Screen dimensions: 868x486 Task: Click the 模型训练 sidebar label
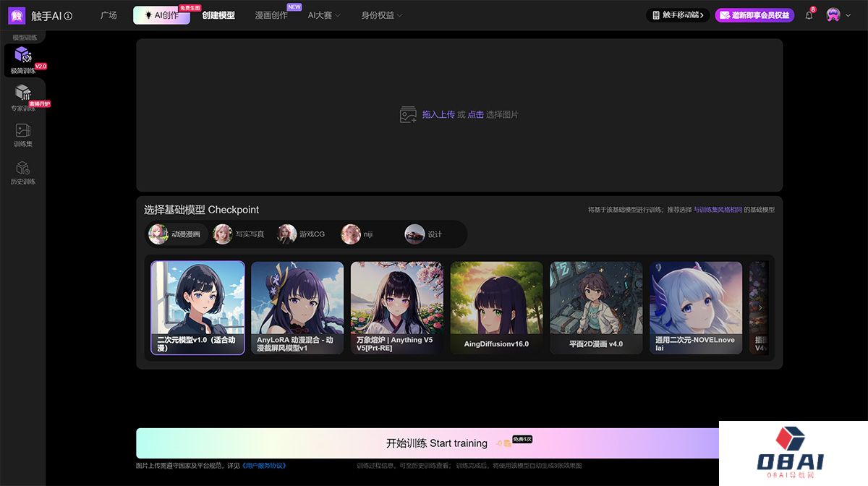(24, 37)
